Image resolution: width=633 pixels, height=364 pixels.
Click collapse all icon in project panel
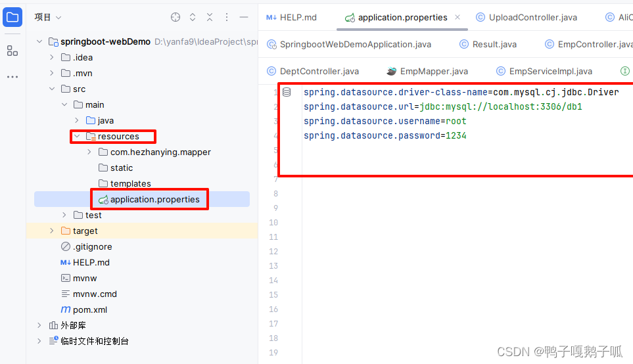click(x=210, y=17)
